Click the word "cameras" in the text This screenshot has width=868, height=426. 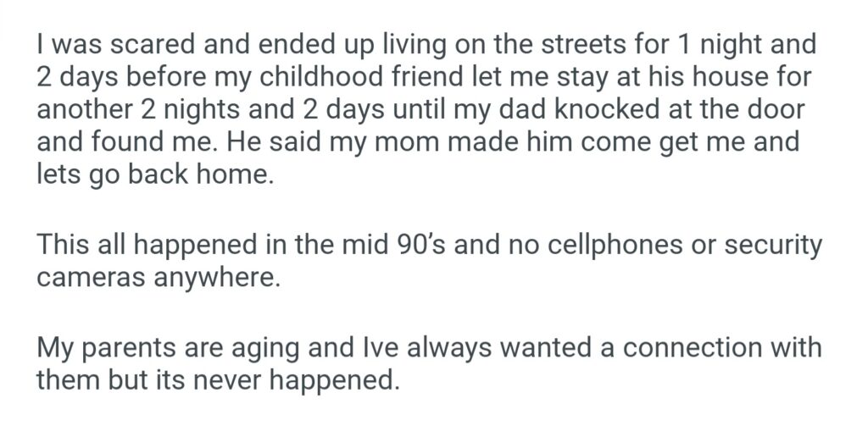(92, 279)
